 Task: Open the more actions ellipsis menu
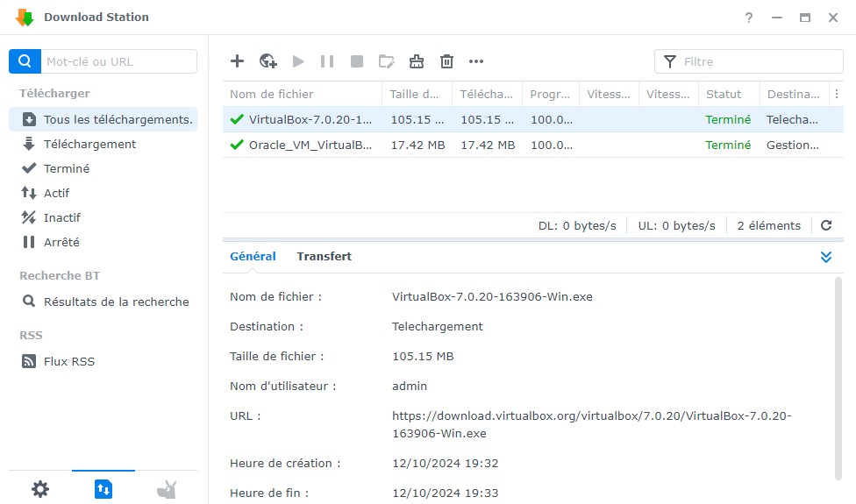click(x=476, y=61)
